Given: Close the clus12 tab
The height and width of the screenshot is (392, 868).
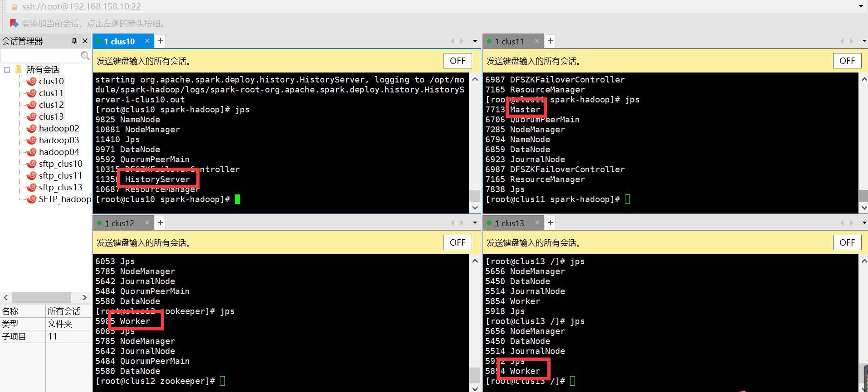Looking at the screenshot, I should pos(147,223).
